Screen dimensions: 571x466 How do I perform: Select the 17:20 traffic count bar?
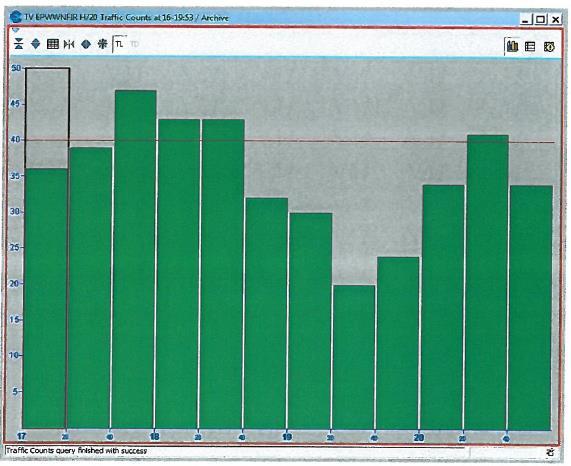(91, 288)
